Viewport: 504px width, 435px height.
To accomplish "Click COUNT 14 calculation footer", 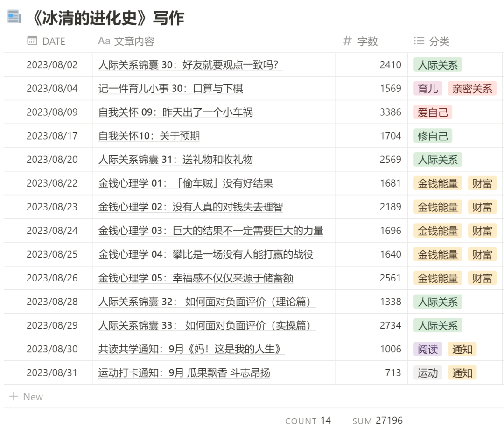I will (x=308, y=421).
